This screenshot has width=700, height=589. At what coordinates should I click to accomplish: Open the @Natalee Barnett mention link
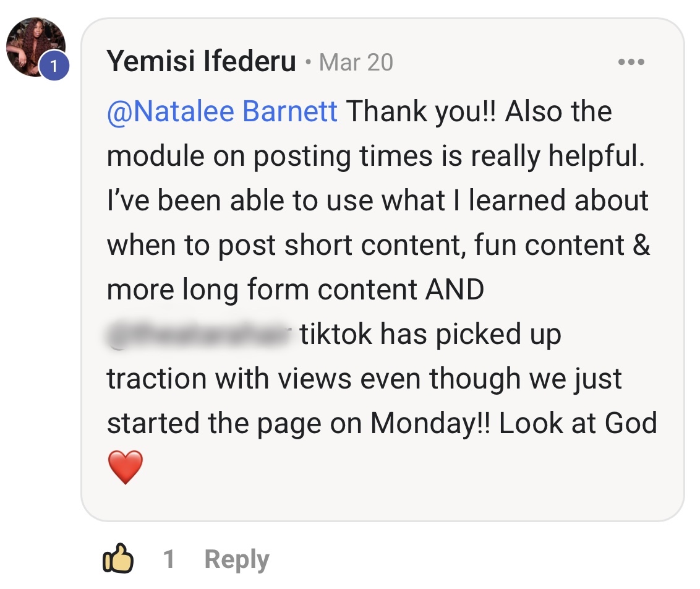222,111
